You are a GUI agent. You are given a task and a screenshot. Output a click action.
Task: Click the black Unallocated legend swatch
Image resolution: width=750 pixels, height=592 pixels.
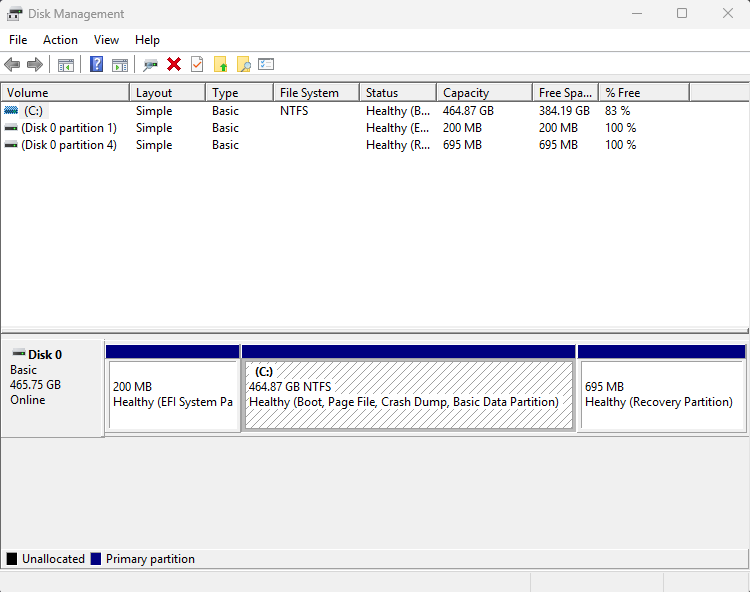pyautogui.click(x=12, y=559)
